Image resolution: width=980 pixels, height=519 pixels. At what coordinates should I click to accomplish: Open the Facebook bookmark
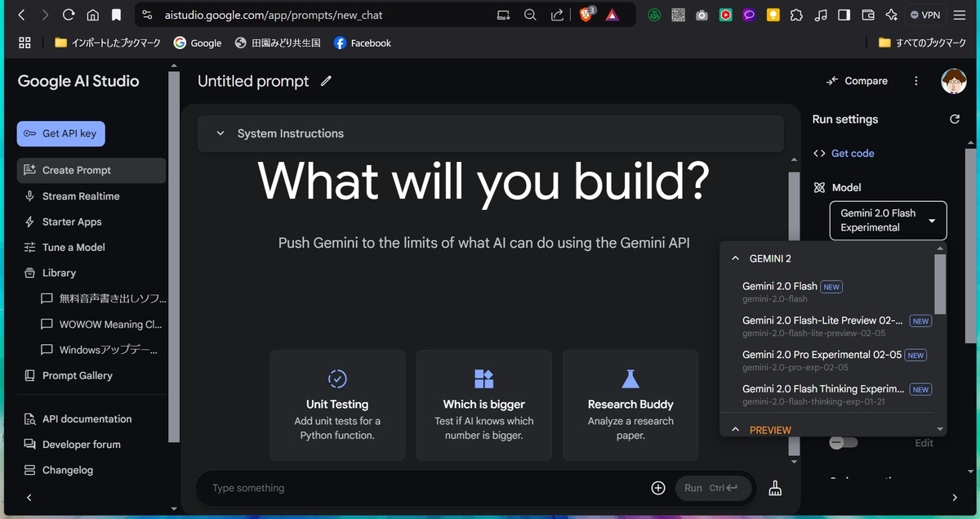tap(363, 43)
